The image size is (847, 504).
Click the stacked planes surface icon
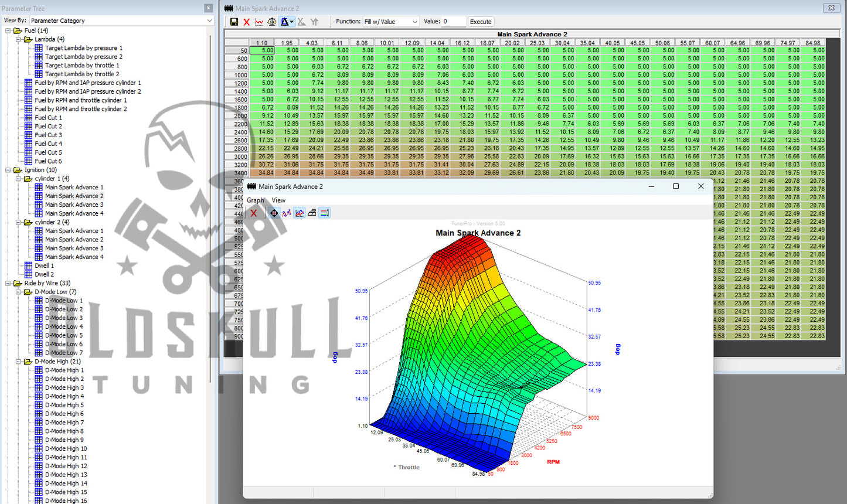click(312, 213)
